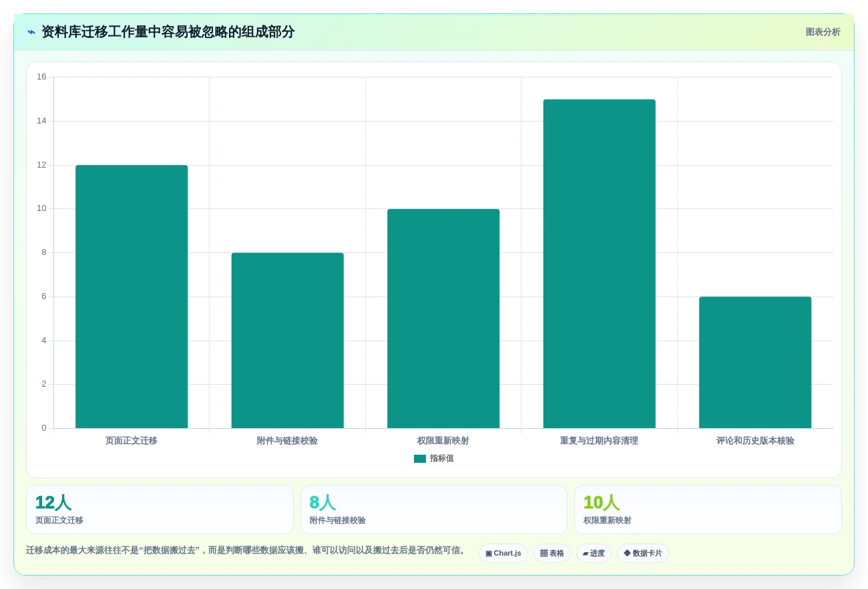Click the 指标值 legend text
This screenshot has height=589, width=868.
tap(441, 459)
